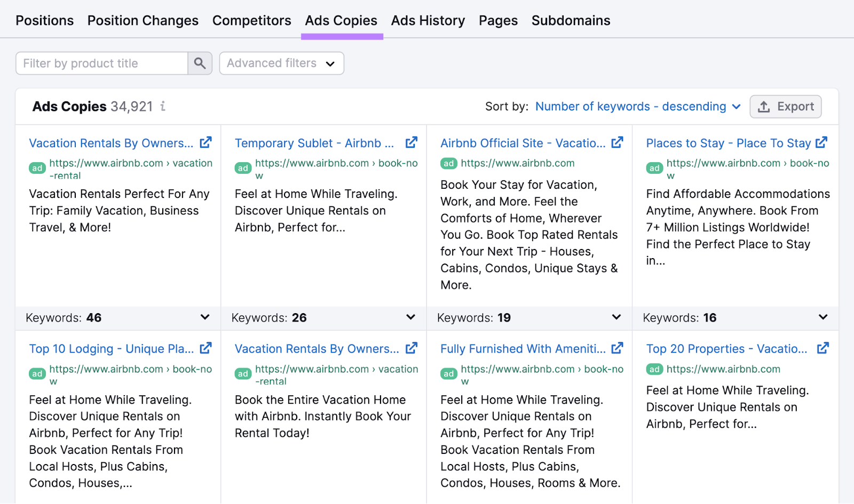Click the Ads Copies 34,921 heading
The height and width of the screenshot is (504, 854).
pyautogui.click(x=93, y=107)
